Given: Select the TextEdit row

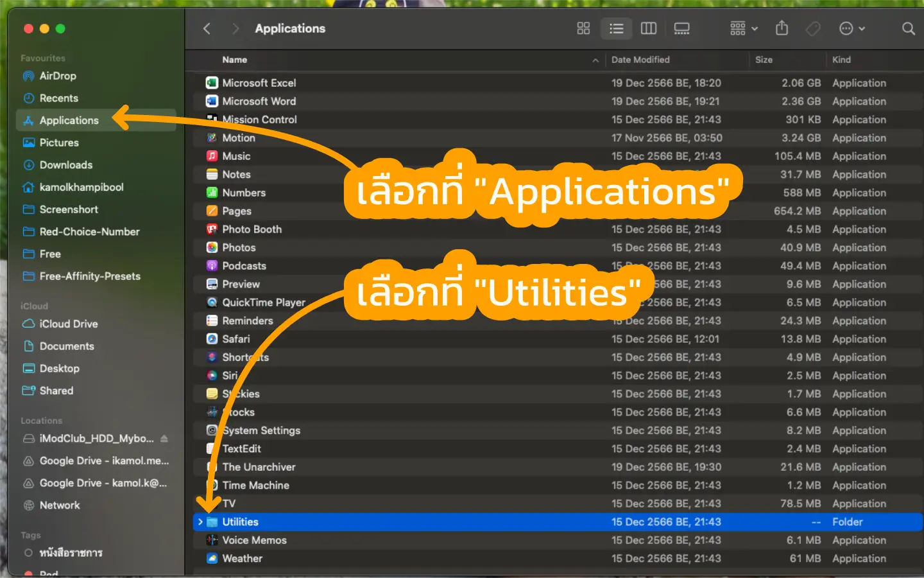Looking at the screenshot, I should [x=558, y=449].
